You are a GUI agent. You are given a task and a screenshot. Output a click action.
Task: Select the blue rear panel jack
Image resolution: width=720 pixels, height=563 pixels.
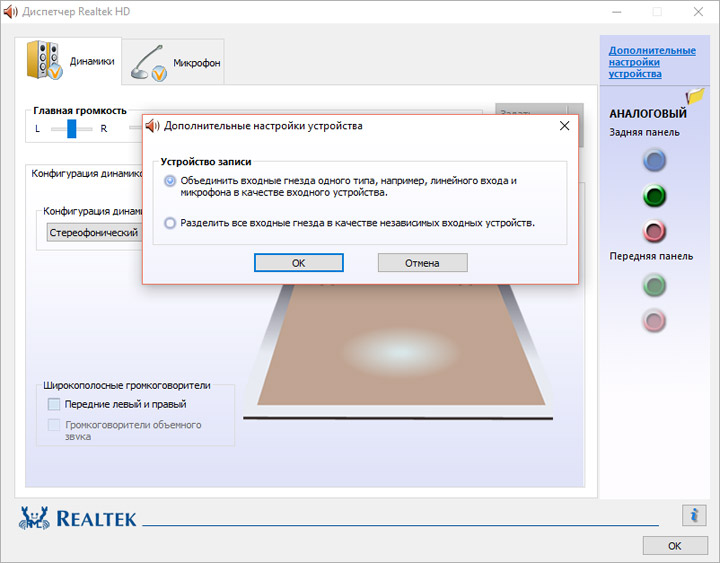654,160
